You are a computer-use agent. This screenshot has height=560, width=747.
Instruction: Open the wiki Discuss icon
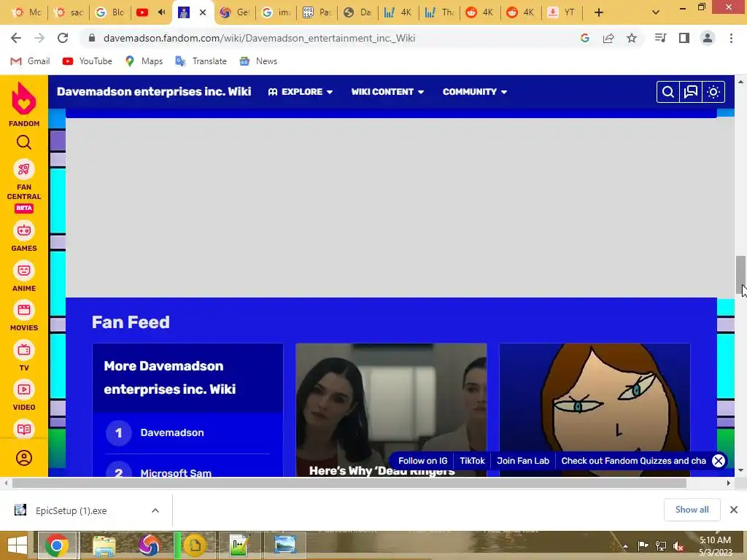[690, 92]
